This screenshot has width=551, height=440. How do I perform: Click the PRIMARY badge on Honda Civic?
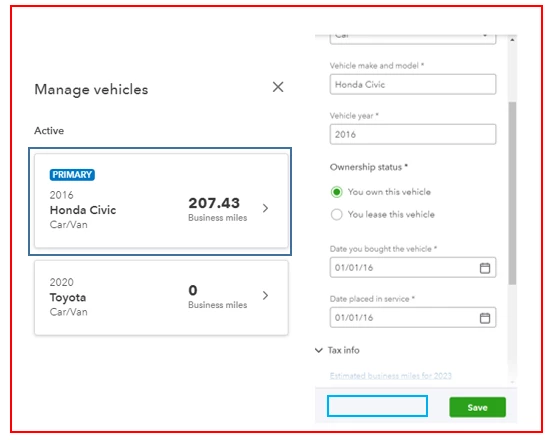[x=72, y=175]
